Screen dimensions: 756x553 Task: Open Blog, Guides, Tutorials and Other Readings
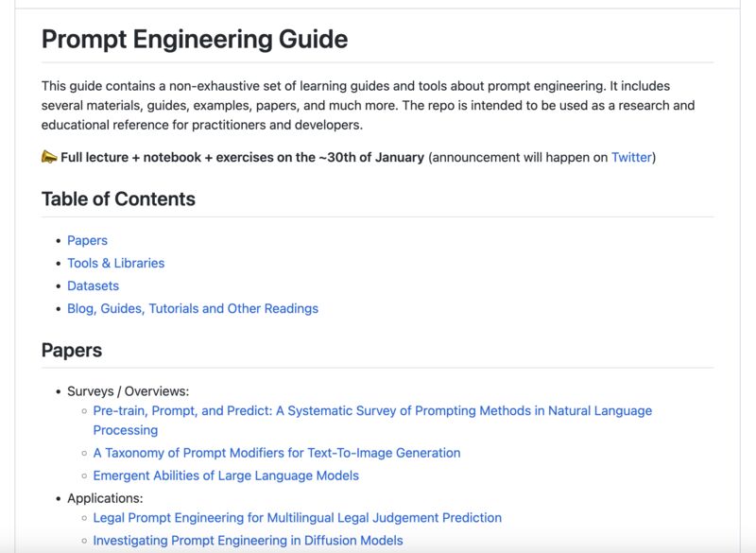pos(193,308)
